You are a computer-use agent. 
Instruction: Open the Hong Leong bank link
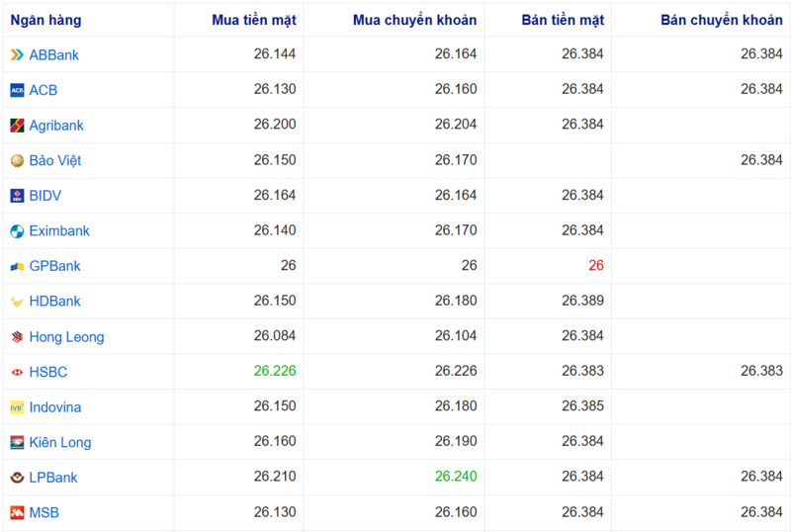click(x=66, y=337)
